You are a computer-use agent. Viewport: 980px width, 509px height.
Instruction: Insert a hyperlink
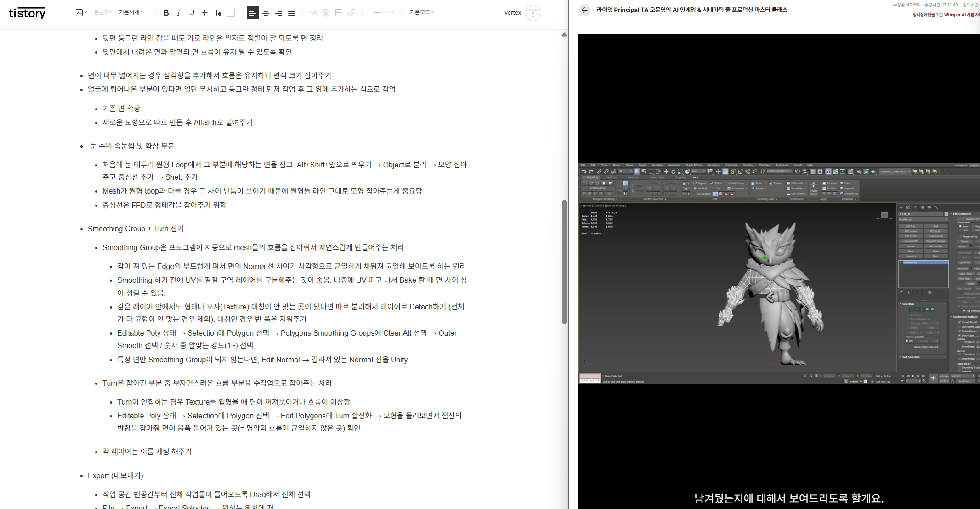[x=351, y=13]
